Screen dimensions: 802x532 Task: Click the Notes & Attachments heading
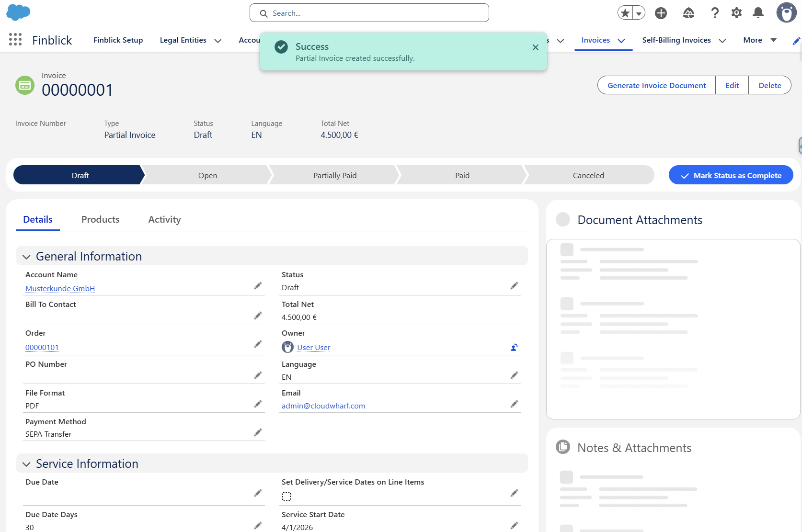pos(634,448)
